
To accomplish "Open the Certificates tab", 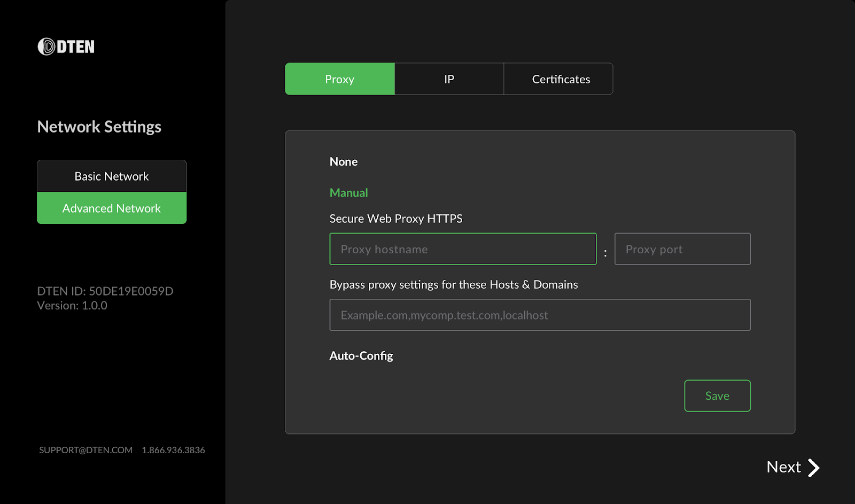I will (558, 79).
